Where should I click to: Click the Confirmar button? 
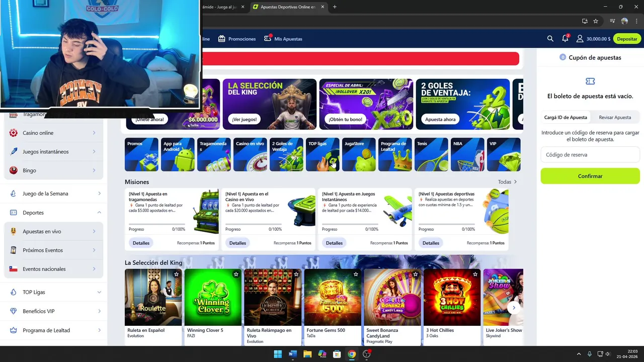[590, 176]
